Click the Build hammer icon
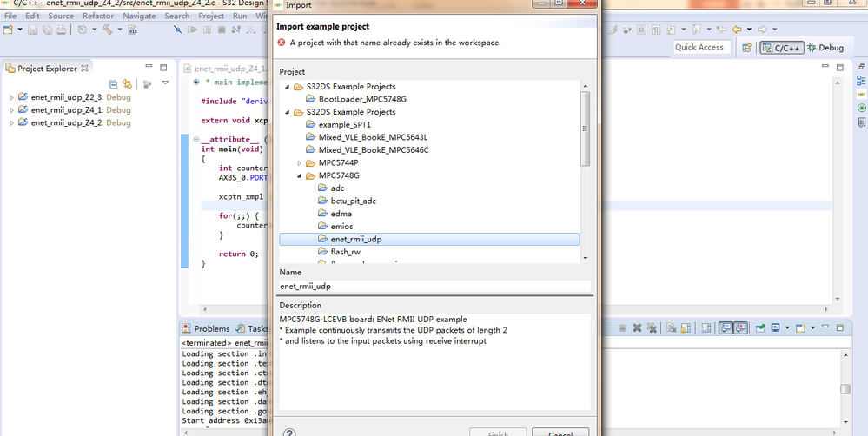This screenshot has height=436, width=868. pos(108,30)
